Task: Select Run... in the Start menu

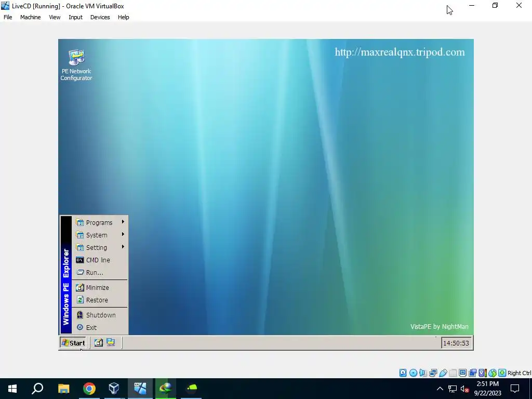Action: tap(100, 272)
